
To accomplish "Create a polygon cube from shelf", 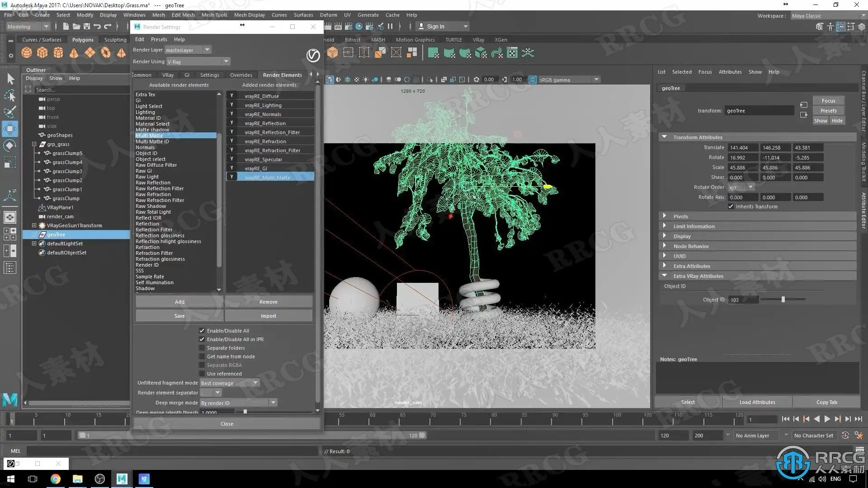I will 42,53.
